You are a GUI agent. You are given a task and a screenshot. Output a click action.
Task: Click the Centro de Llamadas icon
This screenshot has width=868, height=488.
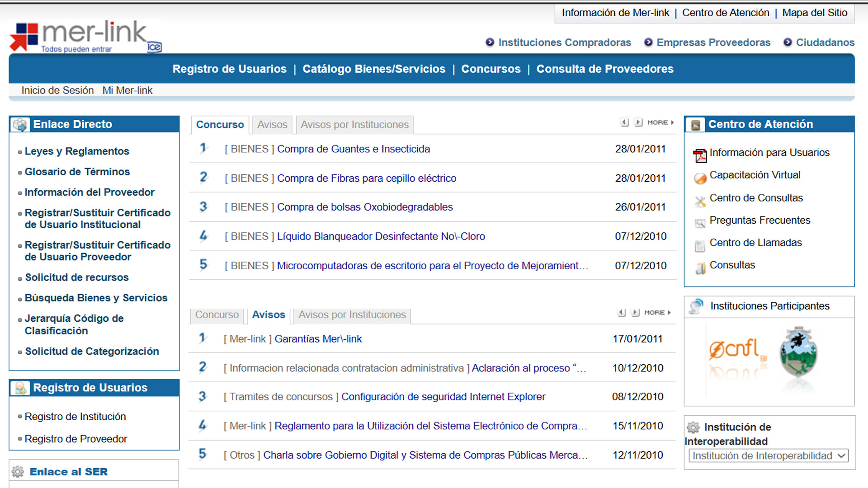pos(700,246)
